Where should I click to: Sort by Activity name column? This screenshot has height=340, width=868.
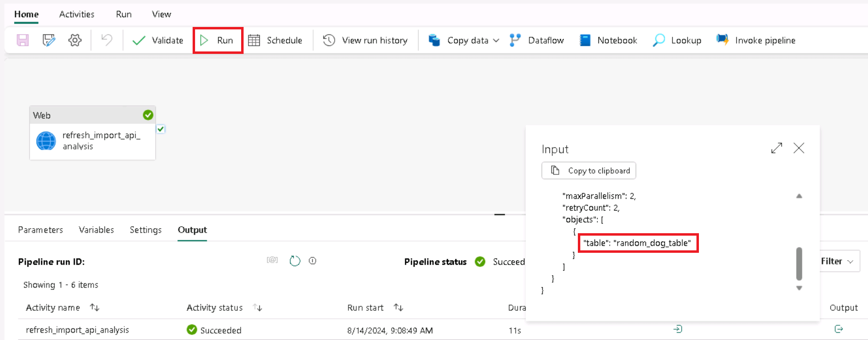(x=95, y=308)
